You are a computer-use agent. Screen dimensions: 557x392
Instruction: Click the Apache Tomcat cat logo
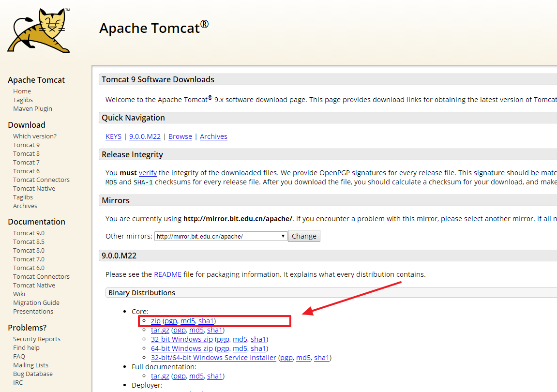click(38, 30)
